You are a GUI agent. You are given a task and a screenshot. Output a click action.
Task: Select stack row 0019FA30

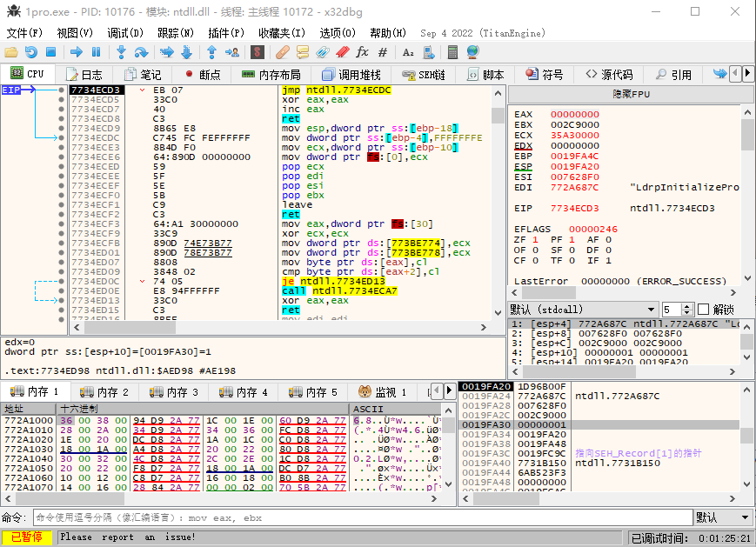pos(599,424)
